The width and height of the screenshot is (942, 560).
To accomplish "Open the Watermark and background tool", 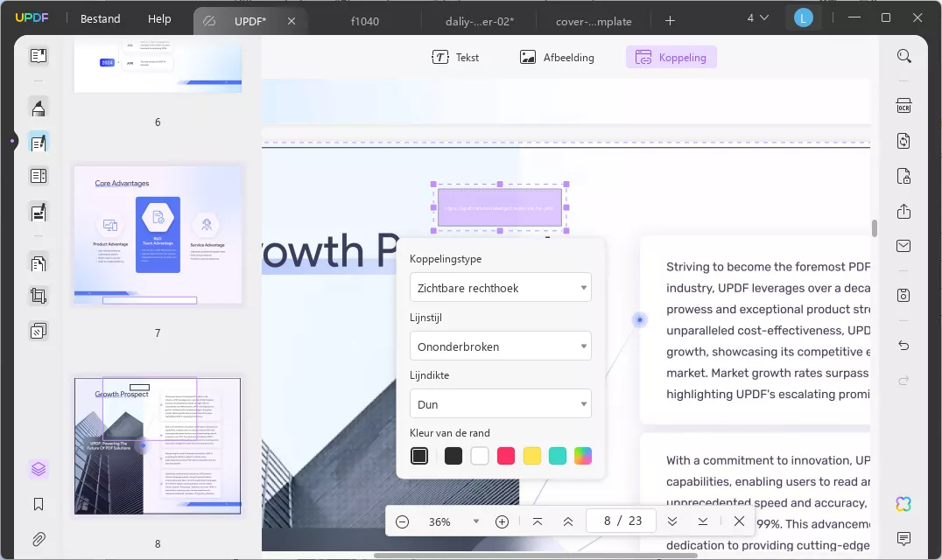I will click(x=39, y=331).
